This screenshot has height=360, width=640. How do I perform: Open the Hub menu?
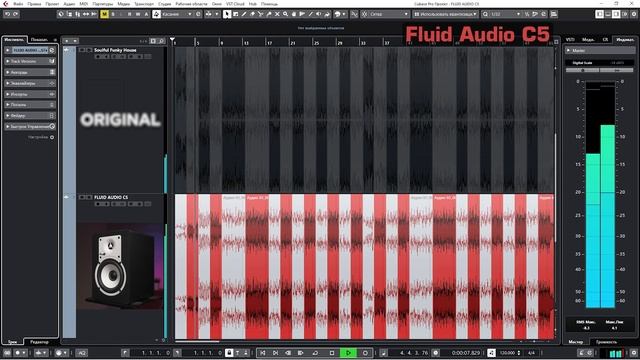[x=253, y=4]
